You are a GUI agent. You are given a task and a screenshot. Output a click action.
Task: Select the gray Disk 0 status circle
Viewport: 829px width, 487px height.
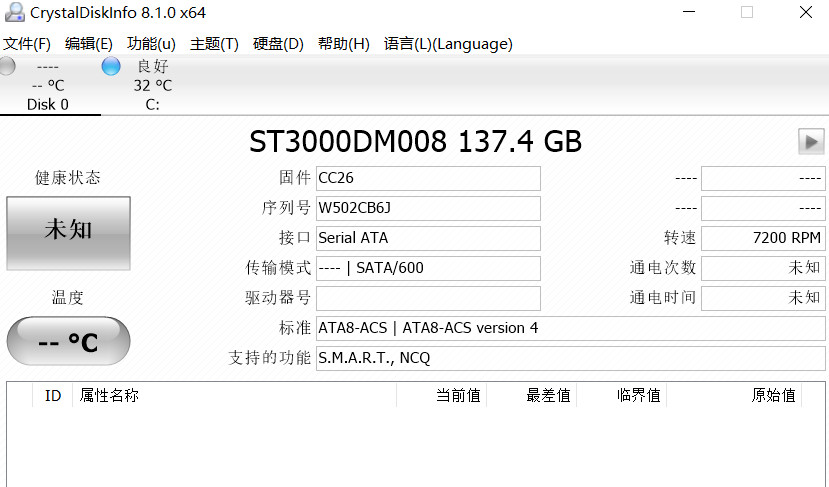pos(7,66)
